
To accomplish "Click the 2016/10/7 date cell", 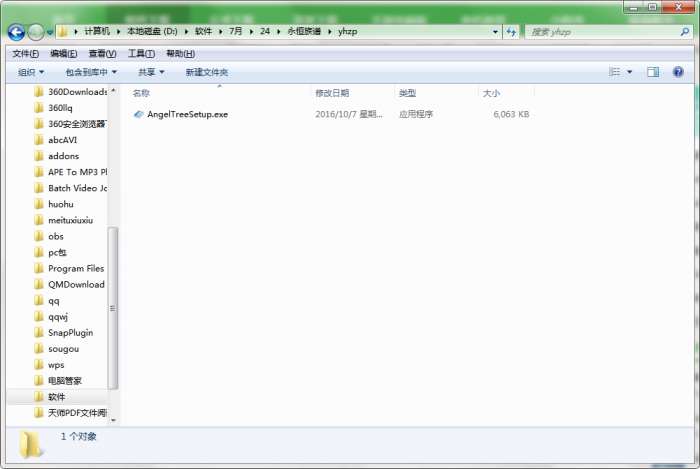I will [349, 114].
